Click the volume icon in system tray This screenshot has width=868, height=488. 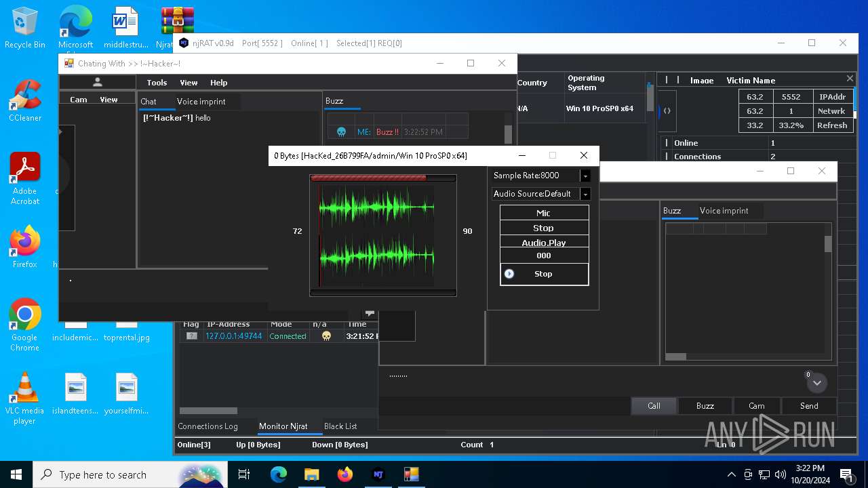[x=781, y=474]
